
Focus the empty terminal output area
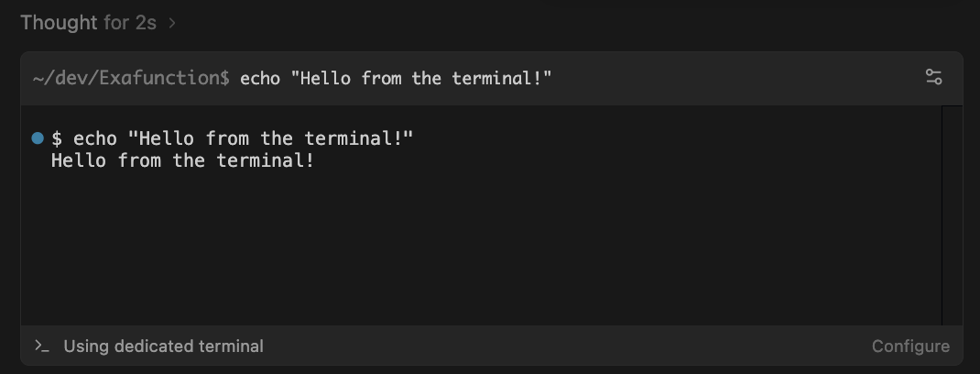(476, 247)
